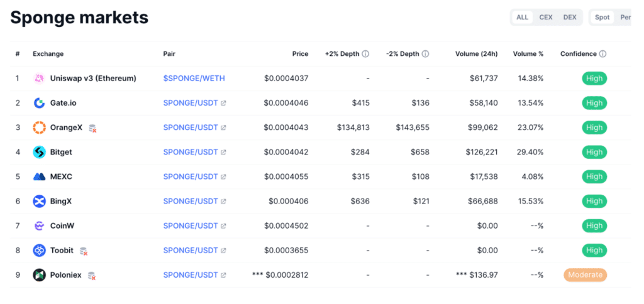Switch to the DEX filter tab
This screenshot has height=304, width=644.
click(570, 17)
